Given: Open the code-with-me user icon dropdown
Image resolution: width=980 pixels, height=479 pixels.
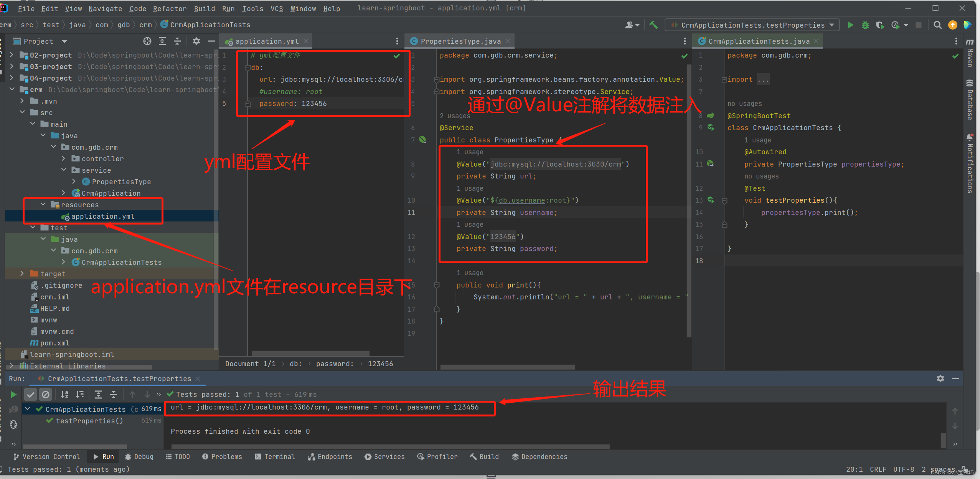Looking at the screenshot, I should pyautogui.click(x=632, y=25).
